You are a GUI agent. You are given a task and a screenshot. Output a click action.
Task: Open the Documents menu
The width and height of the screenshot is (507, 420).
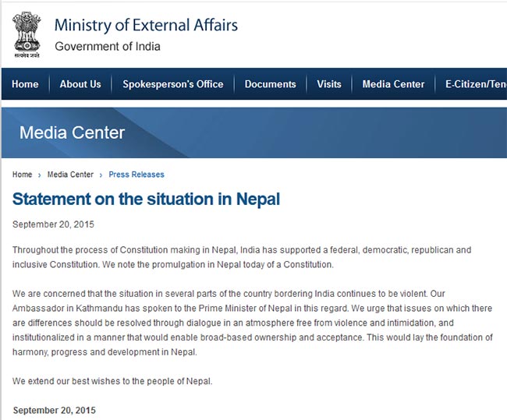coord(271,84)
